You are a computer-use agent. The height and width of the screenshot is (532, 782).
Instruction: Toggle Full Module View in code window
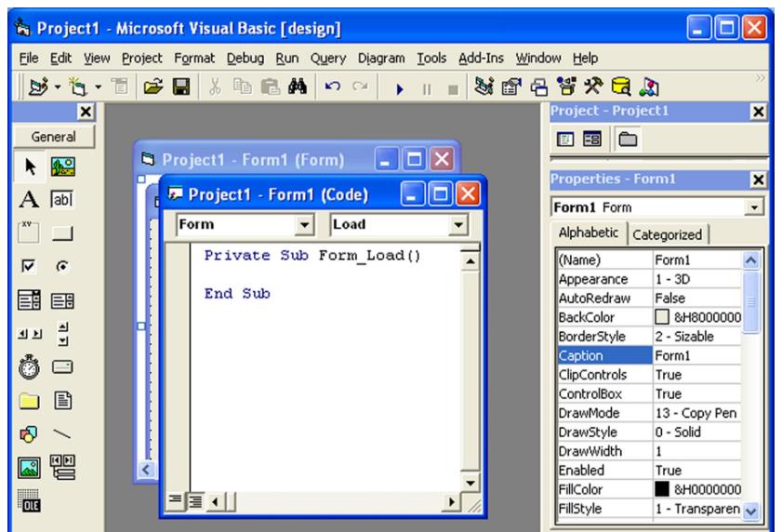coord(195,501)
